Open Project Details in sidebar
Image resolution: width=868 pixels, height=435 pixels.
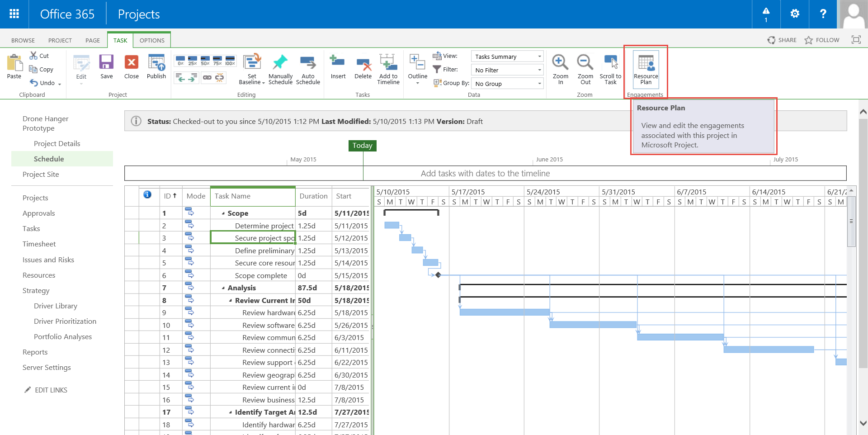[x=57, y=144]
